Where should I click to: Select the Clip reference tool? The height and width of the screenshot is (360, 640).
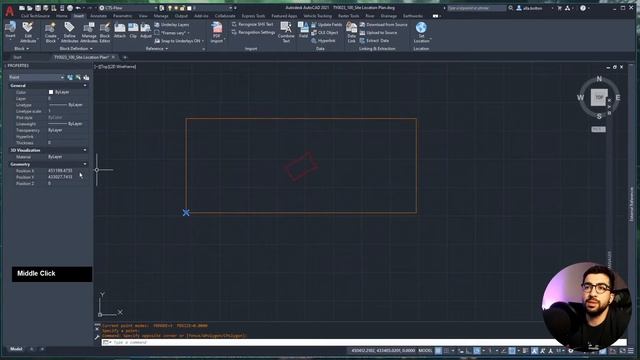pos(133,31)
